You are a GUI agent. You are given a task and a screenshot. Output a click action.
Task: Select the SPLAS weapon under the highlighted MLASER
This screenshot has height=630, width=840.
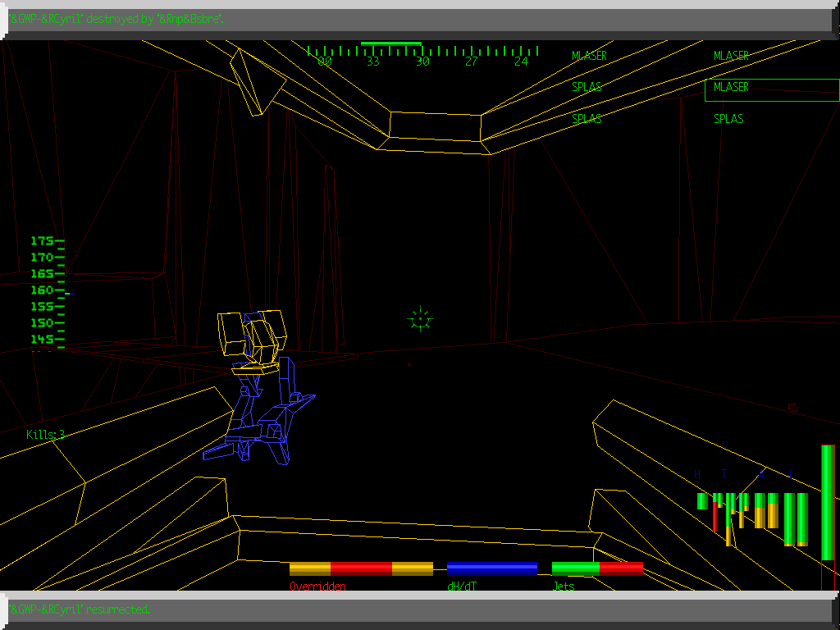(728, 118)
